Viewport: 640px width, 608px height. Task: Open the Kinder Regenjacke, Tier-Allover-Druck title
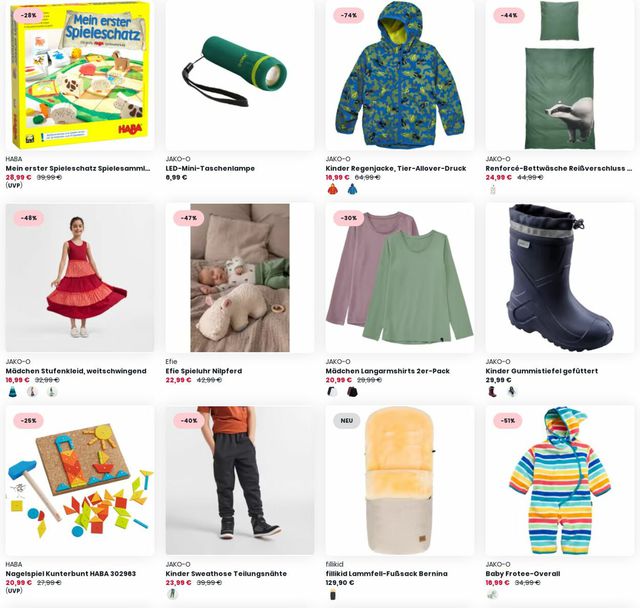pyautogui.click(x=396, y=168)
